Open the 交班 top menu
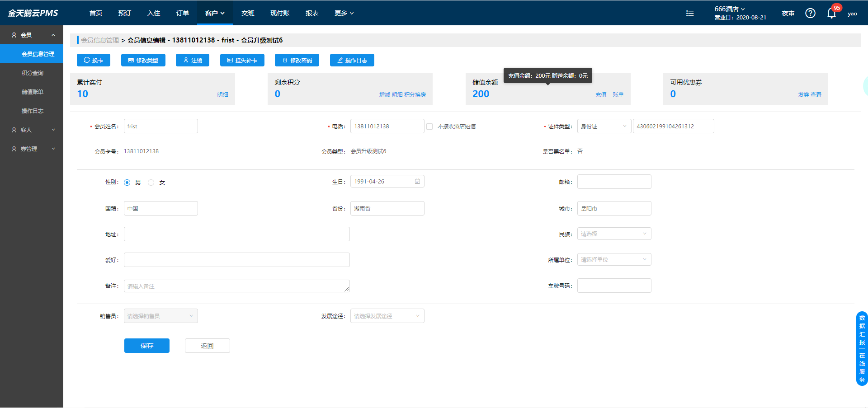 tap(248, 13)
